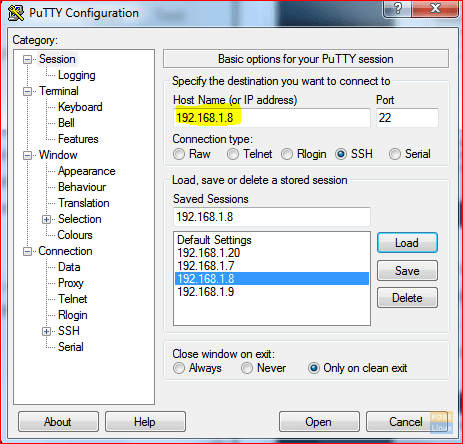Open the Rlogin category in tree

pos(73,315)
